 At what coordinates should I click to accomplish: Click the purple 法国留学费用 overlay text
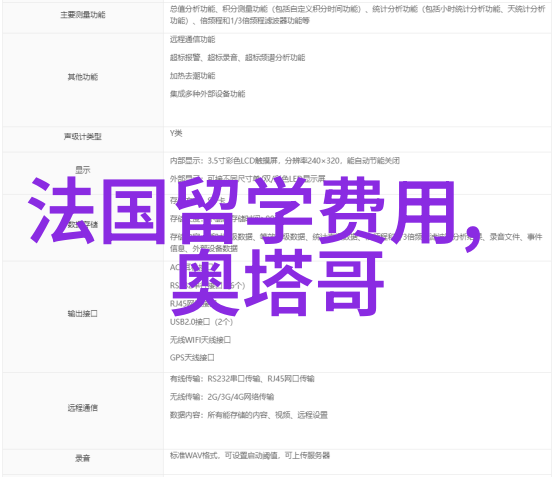[254, 212]
